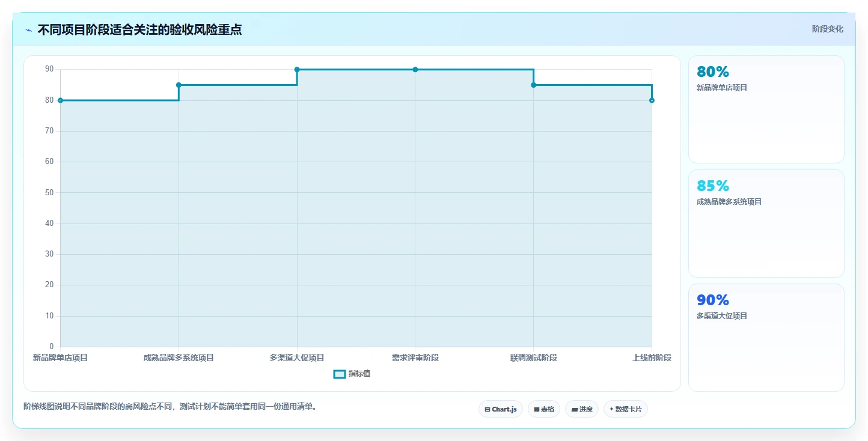Viewport: 868px width, 441px height.
Task: Click the Chart.js tag
Action: (501, 409)
